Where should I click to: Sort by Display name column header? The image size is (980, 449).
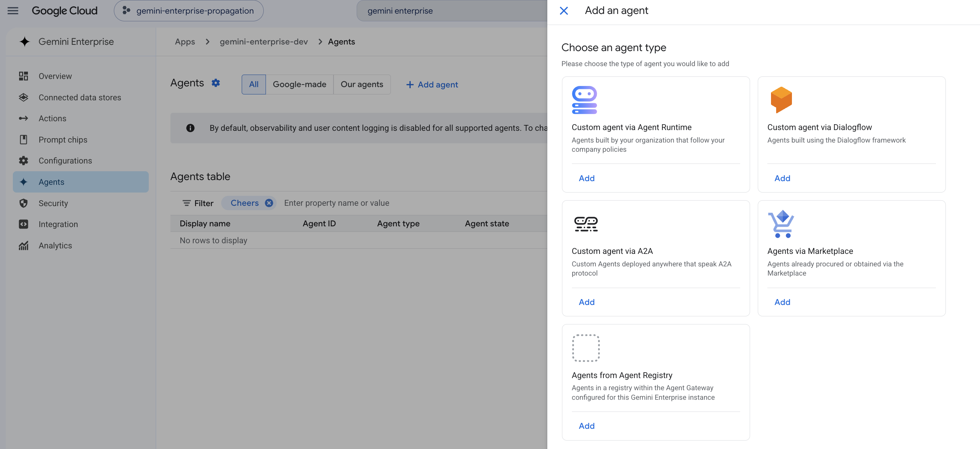tap(205, 223)
